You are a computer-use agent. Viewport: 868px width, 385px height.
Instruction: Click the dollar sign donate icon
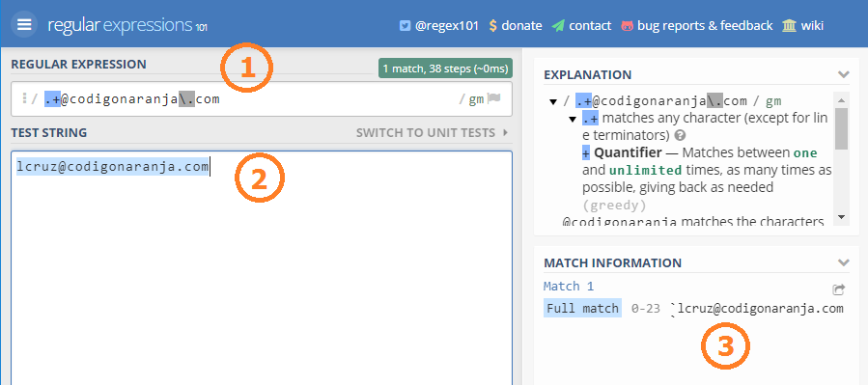pos(492,25)
